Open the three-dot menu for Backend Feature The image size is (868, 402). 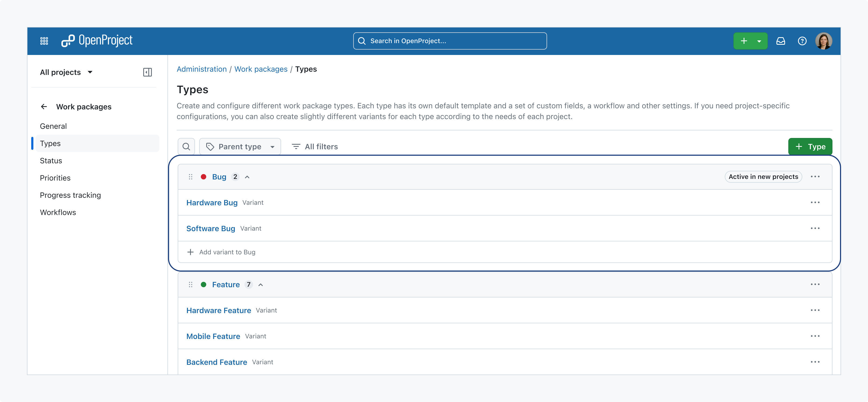(815, 362)
